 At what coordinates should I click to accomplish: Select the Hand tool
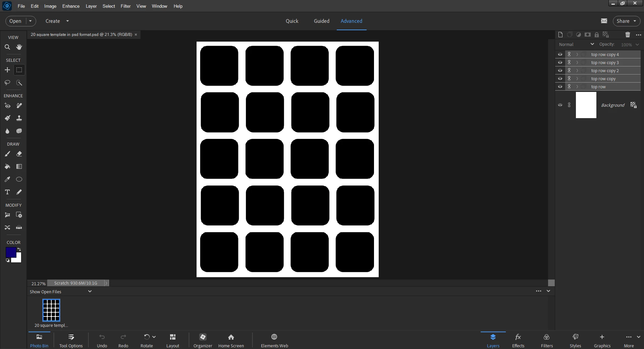[19, 47]
